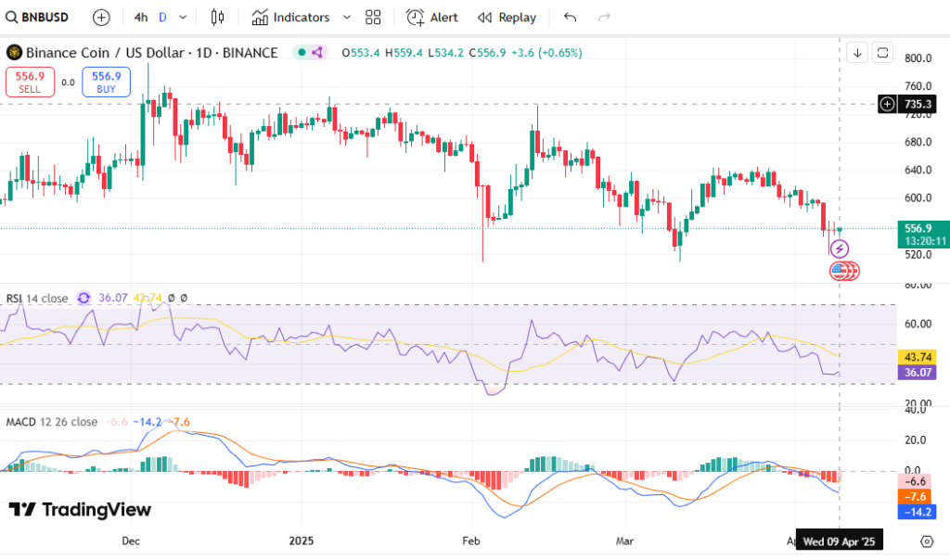
Task: Click the 600.0 price scale label
Action: click(918, 198)
